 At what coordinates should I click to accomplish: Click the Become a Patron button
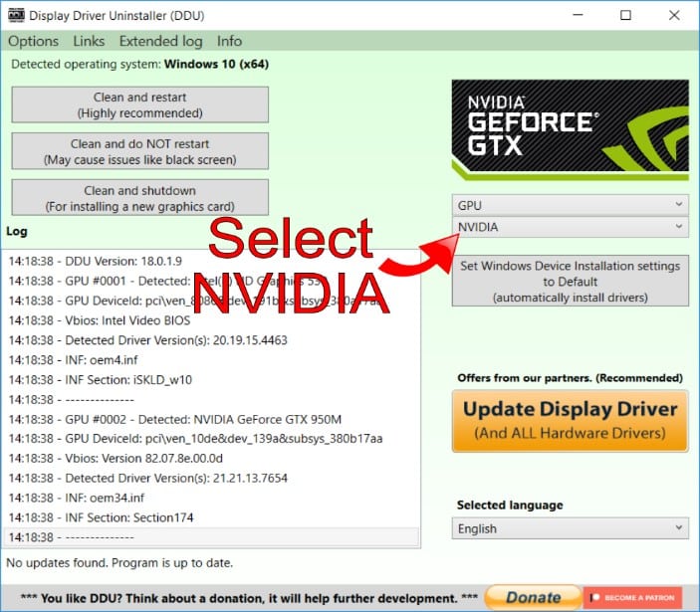tap(632, 597)
